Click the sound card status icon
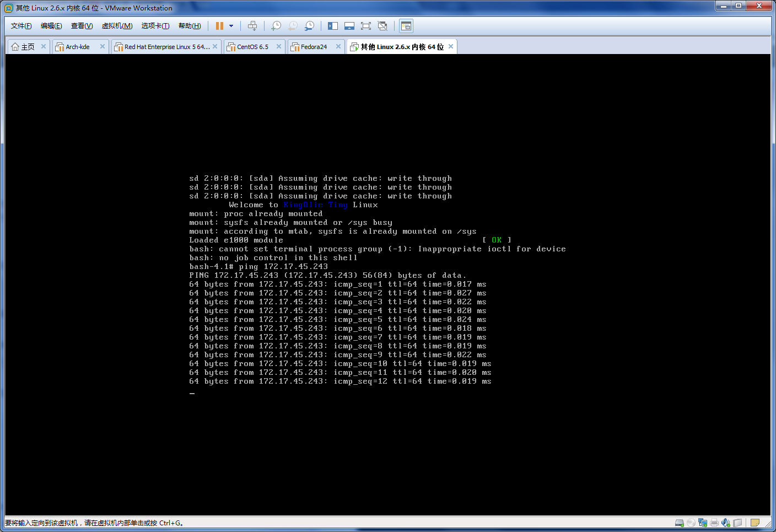This screenshot has height=532, width=776. [x=726, y=523]
